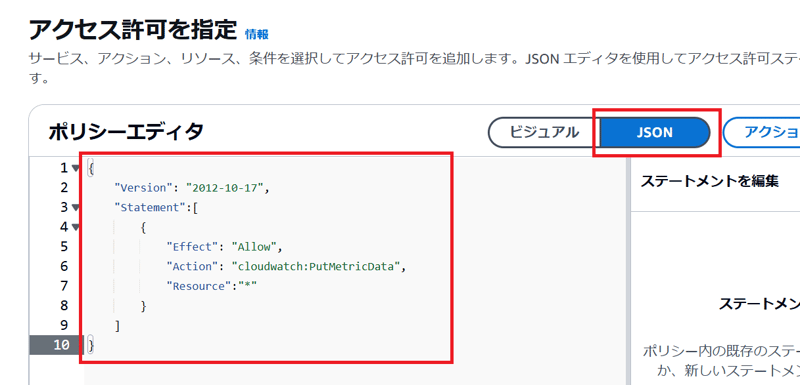The width and height of the screenshot is (800, 385).
Task: Switch to the JSON editor tab
Action: tap(655, 133)
